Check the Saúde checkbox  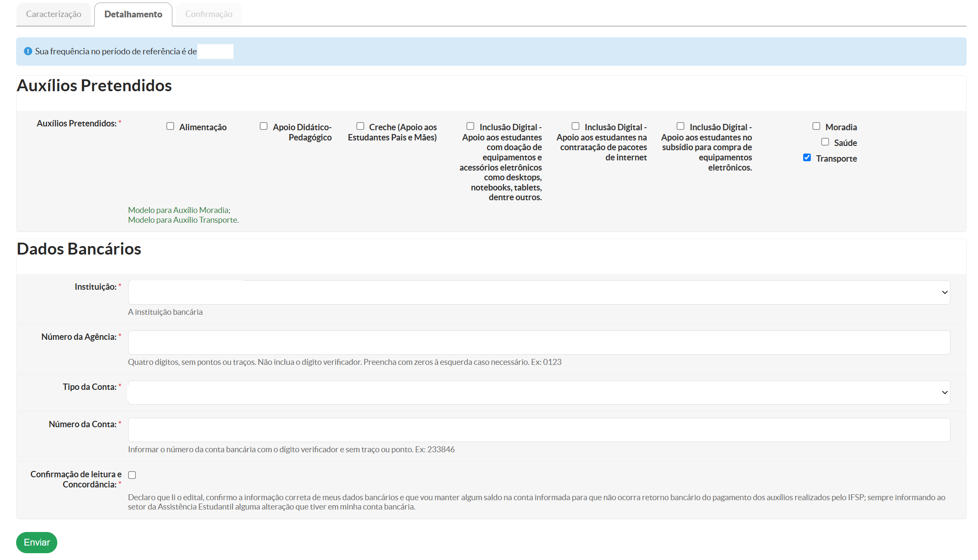coord(825,142)
